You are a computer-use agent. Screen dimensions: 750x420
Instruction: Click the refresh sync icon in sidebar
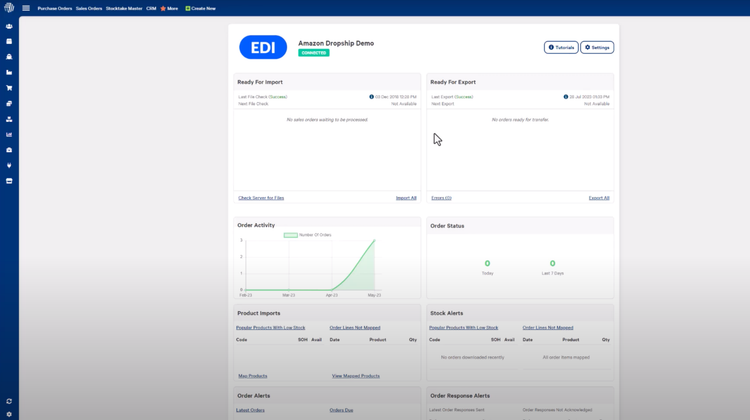coord(9,401)
